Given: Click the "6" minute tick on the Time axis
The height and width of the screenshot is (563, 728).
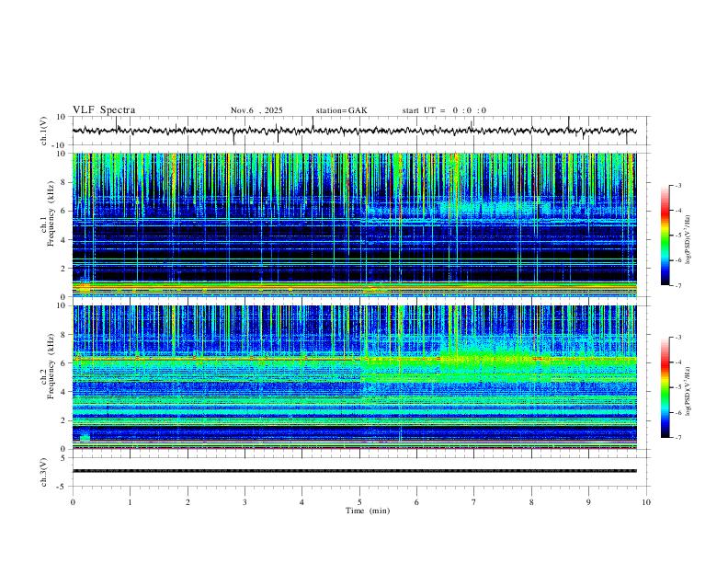Looking at the screenshot, I should tap(416, 502).
